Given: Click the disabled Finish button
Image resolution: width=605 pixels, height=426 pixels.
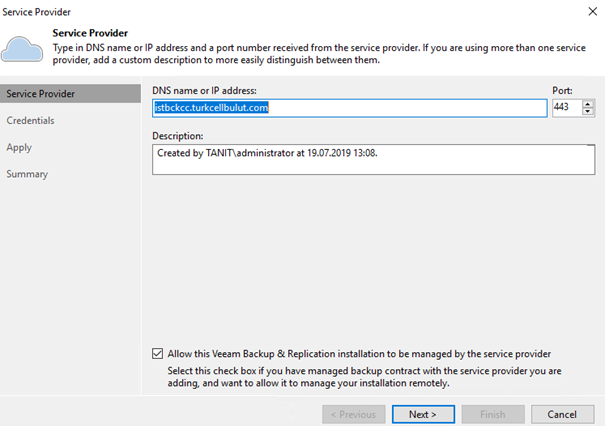Looking at the screenshot, I should point(493,414).
